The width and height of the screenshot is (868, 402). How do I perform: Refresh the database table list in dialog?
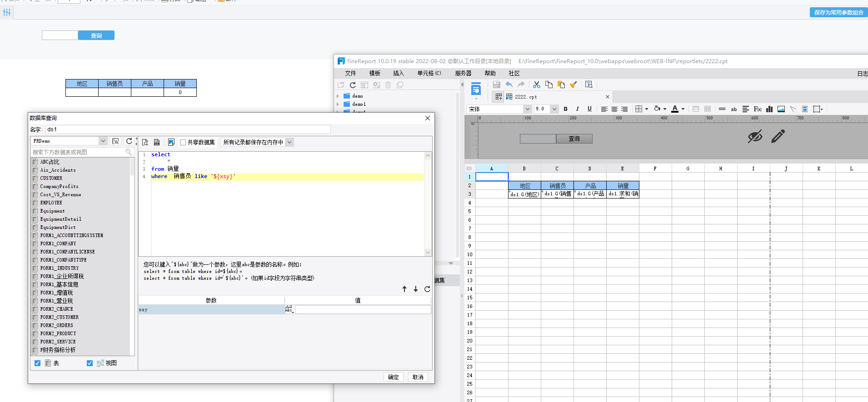coord(129,141)
